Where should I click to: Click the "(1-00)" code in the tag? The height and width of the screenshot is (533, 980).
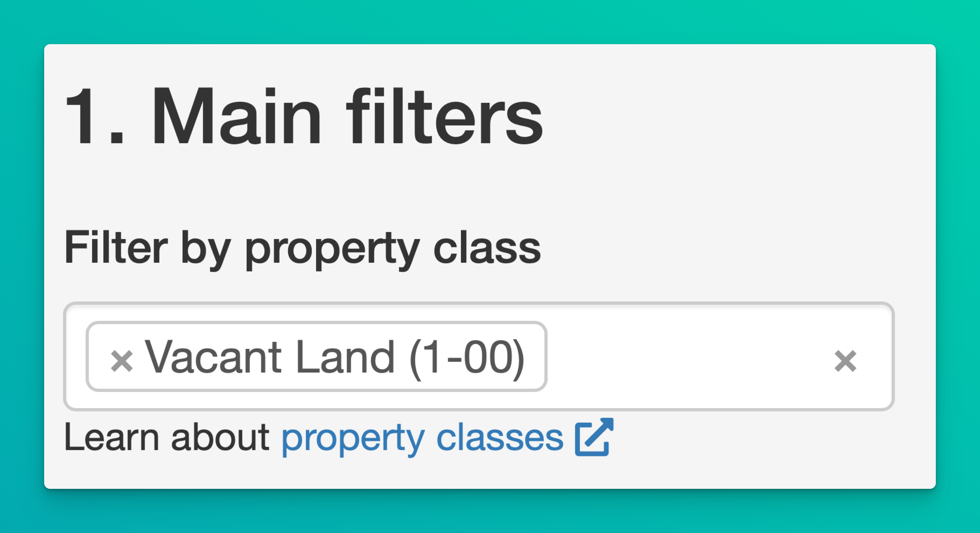[x=467, y=357]
